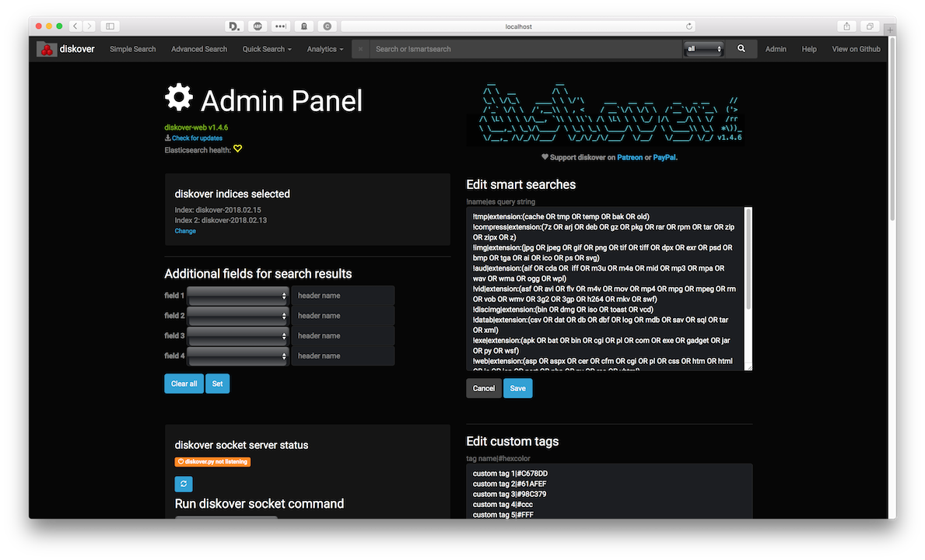Click the download icon beside Check for updates

[167, 138]
